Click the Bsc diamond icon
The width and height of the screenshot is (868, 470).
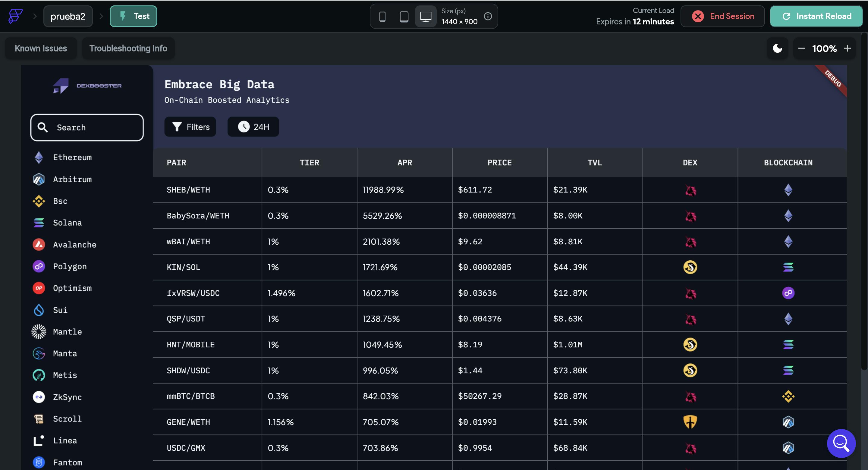coord(39,201)
